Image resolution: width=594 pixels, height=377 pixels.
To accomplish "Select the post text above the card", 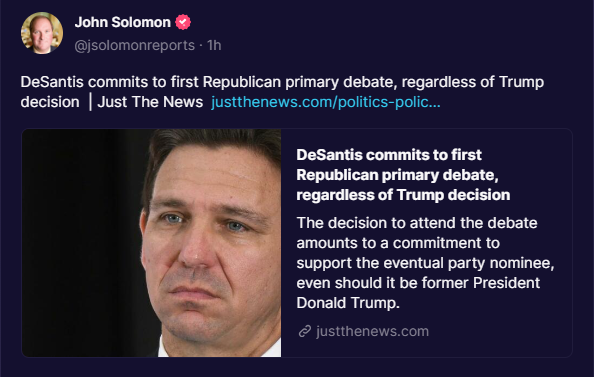I will pyautogui.click(x=282, y=92).
